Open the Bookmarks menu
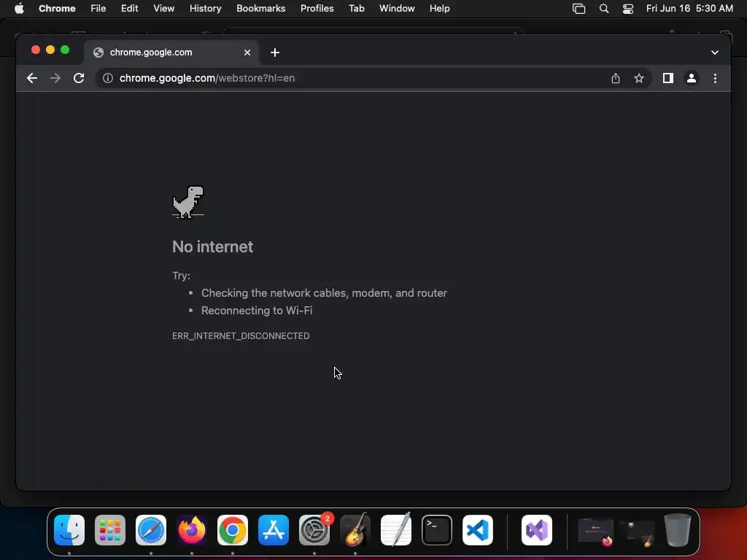This screenshot has height=560, width=747. (261, 9)
